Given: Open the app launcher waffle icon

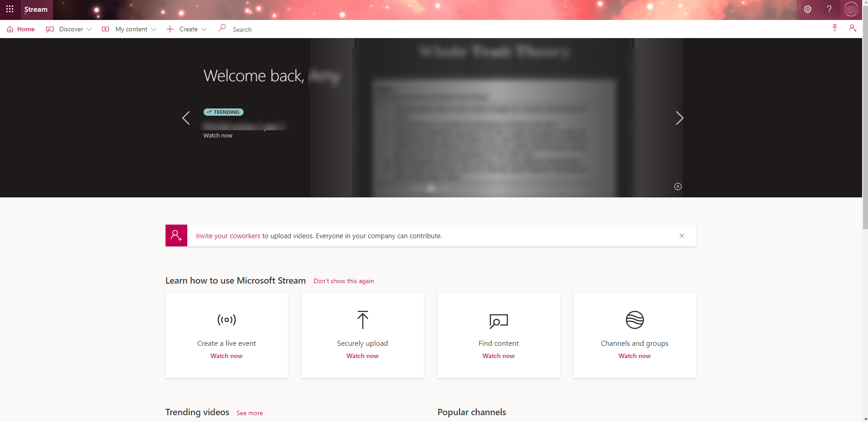Looking at the screenshot, I should point(10,9).
